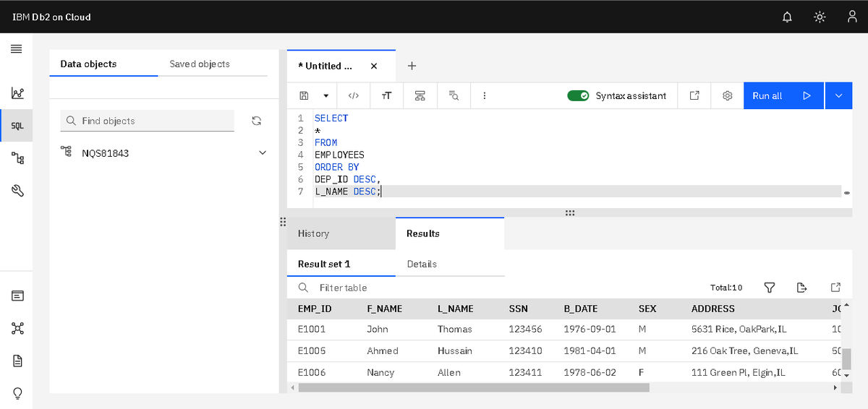Click the Run all button

783,95
